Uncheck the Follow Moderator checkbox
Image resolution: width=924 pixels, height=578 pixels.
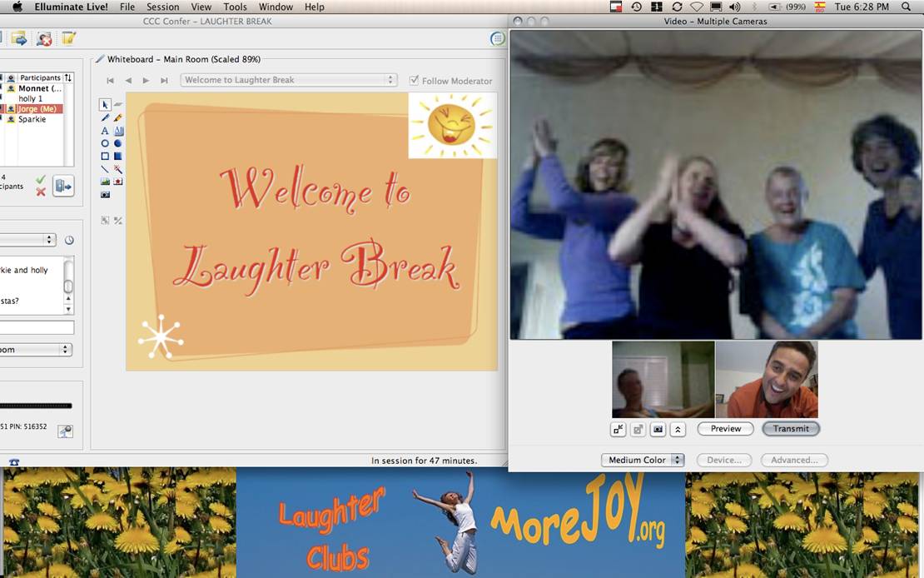414,80
